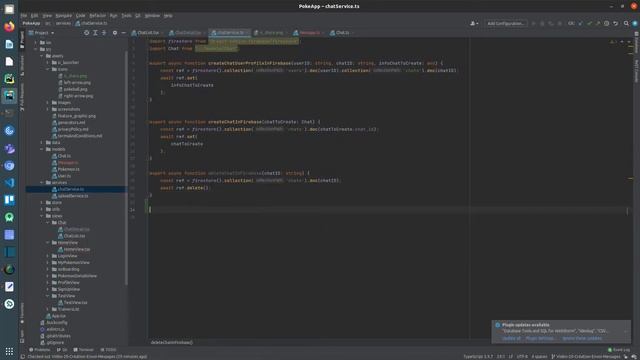The width and height of the screenshot is (640, 360).
Task: Click the run button in the toolbar
Action: click(x=533, y=24)
